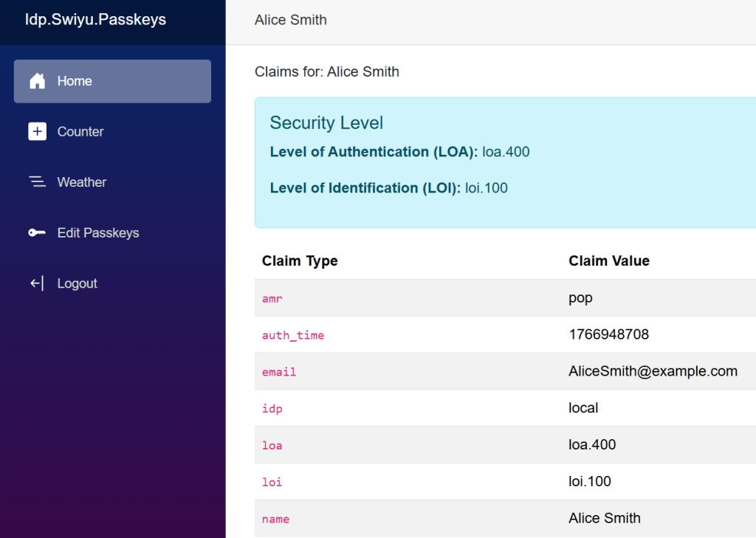
Task: Click the Counter plus-square icon
Action: point(37,131)
